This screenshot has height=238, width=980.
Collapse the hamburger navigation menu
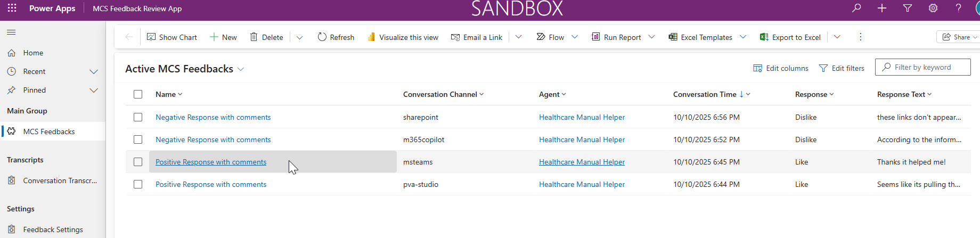pos(11,32)
